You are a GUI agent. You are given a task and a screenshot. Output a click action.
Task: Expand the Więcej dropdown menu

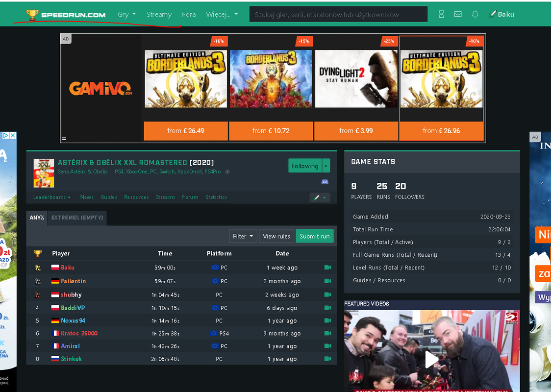(x=222, y=14)
